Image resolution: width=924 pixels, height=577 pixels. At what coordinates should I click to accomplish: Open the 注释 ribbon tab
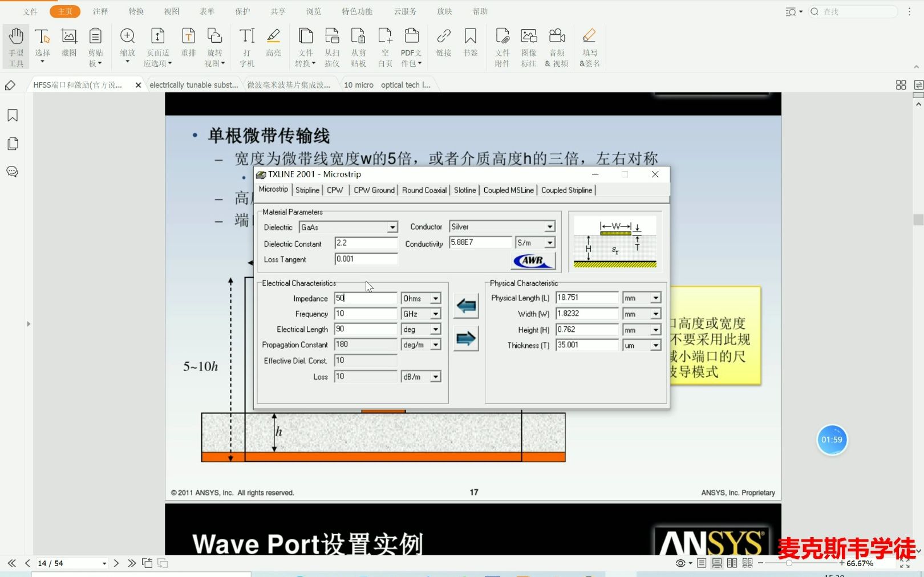100,11
